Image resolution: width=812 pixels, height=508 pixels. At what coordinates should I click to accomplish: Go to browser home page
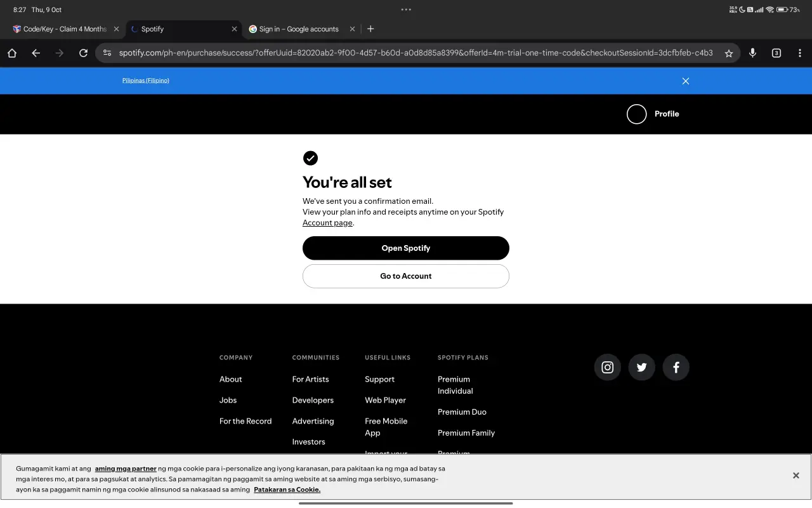click(12, 53)
